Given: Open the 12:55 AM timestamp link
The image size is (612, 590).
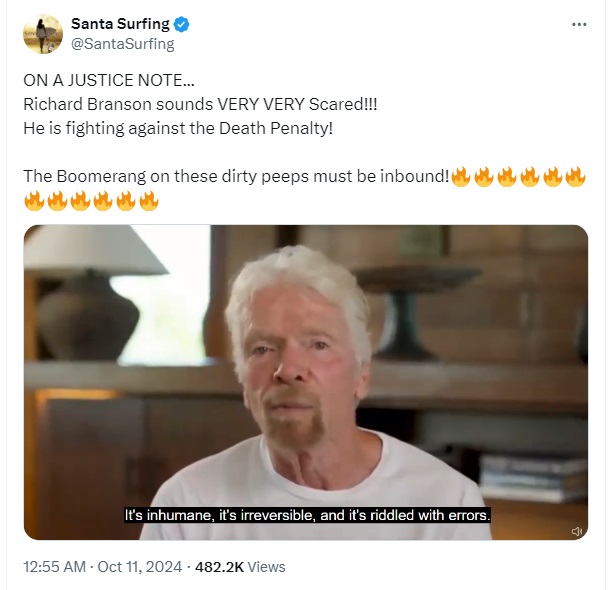Looking at the screenshot, I should point(54,567).
